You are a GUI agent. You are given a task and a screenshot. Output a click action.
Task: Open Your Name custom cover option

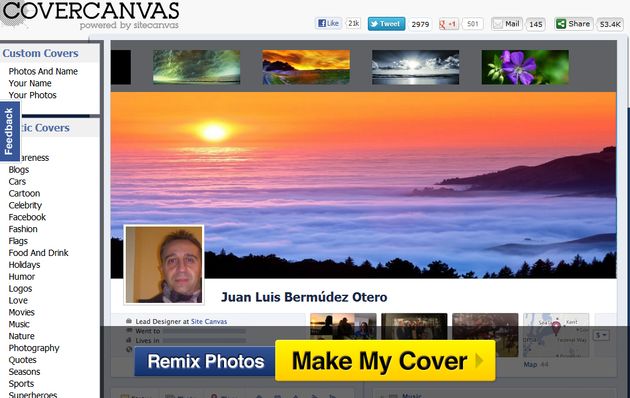(x=30, y=83)
